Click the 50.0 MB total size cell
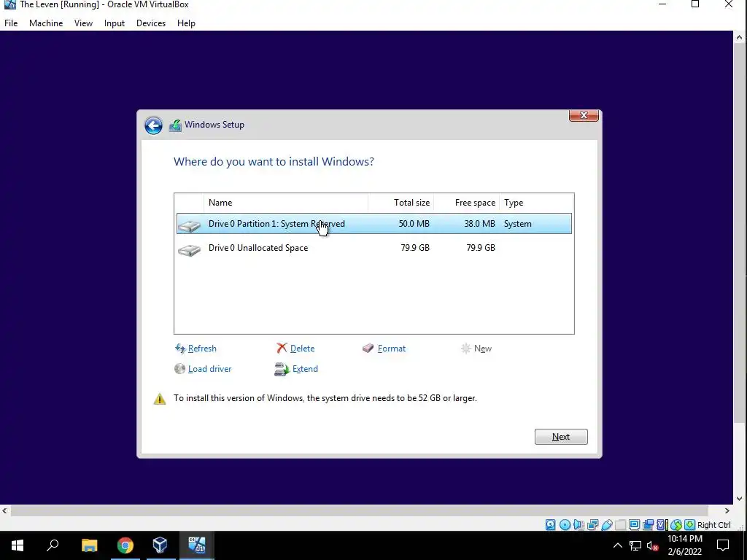747x560 pixels. [414, 224]
